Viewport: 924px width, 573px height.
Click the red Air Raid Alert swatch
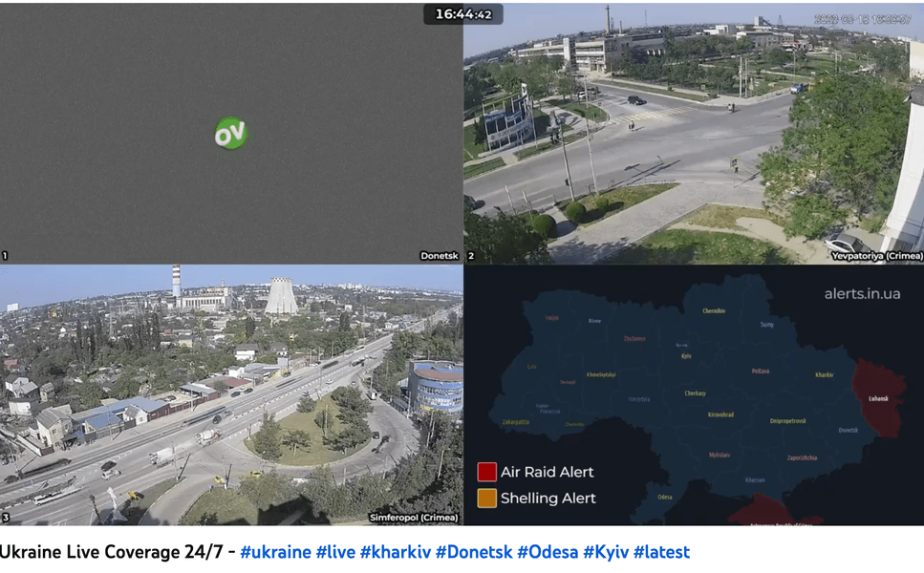(486, 472)
